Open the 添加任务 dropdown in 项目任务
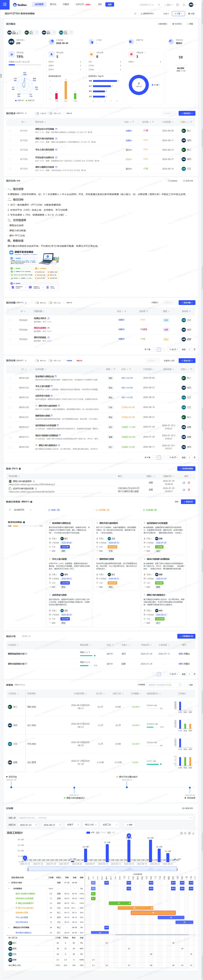Image resolution: width=203 pixels, height=980 pixels. tap(187, 361)
